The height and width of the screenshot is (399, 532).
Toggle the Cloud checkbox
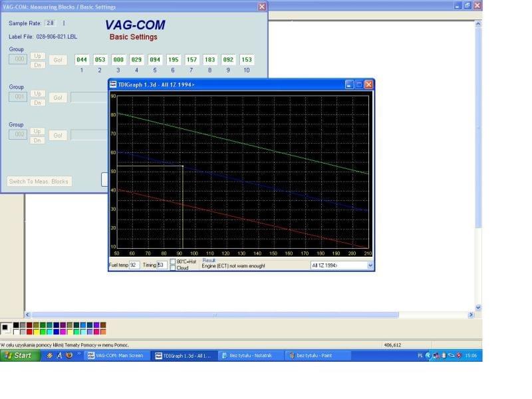(x=173, y=268)
